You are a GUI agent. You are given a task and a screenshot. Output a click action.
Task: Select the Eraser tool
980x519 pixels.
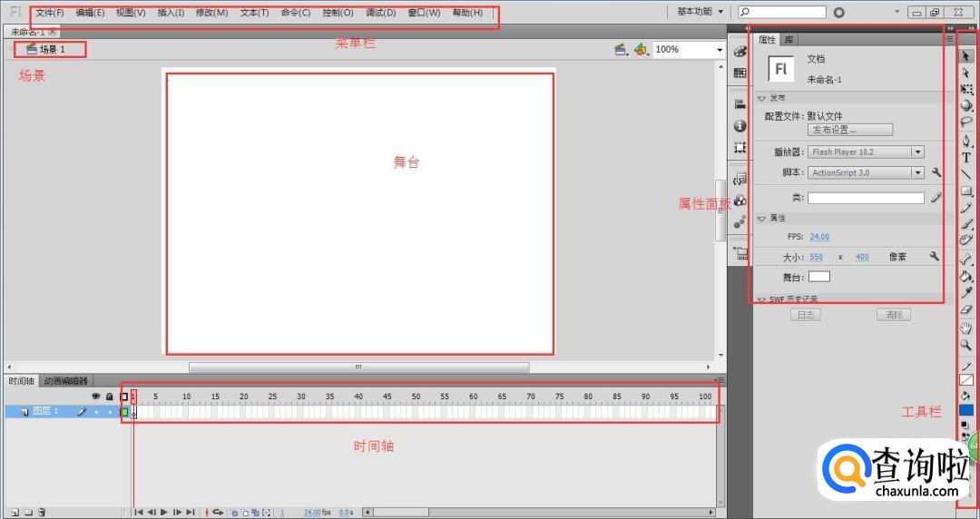tap(966, 309)
